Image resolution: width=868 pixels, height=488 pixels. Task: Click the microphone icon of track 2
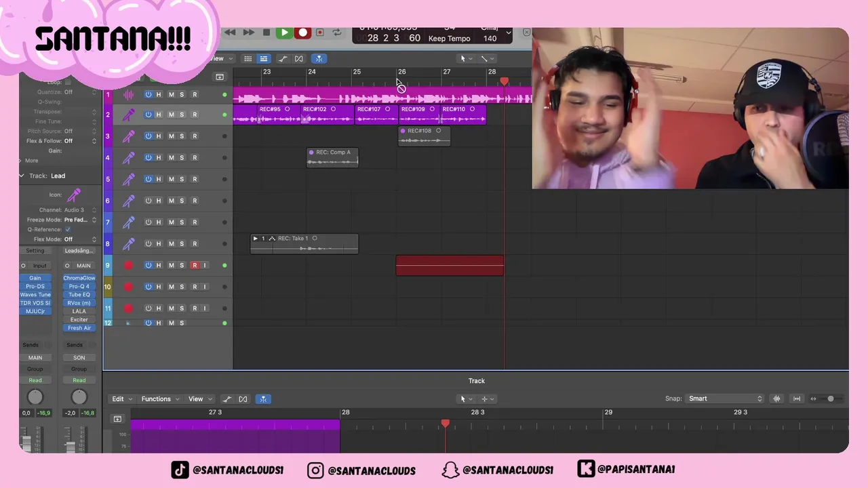pyautogui.click(x=128, y=115)
